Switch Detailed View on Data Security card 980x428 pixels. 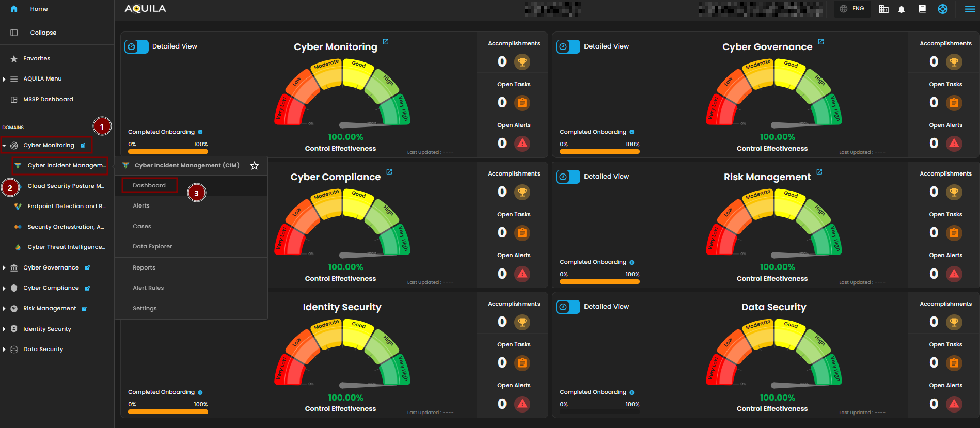(x=568, y=307)
